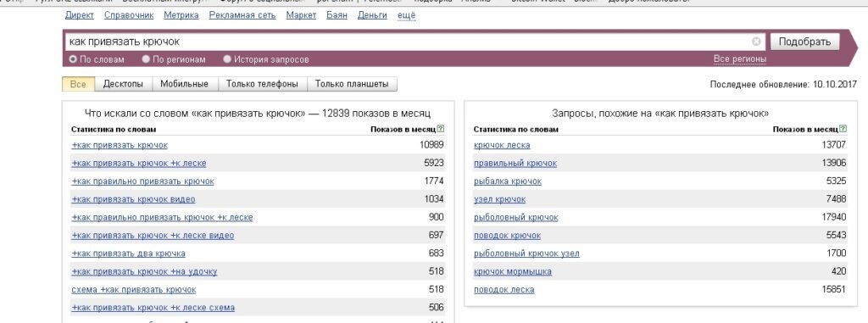Open the 'Баян' link
Viewport: 868px width, 323px height.
coord(337,15)
